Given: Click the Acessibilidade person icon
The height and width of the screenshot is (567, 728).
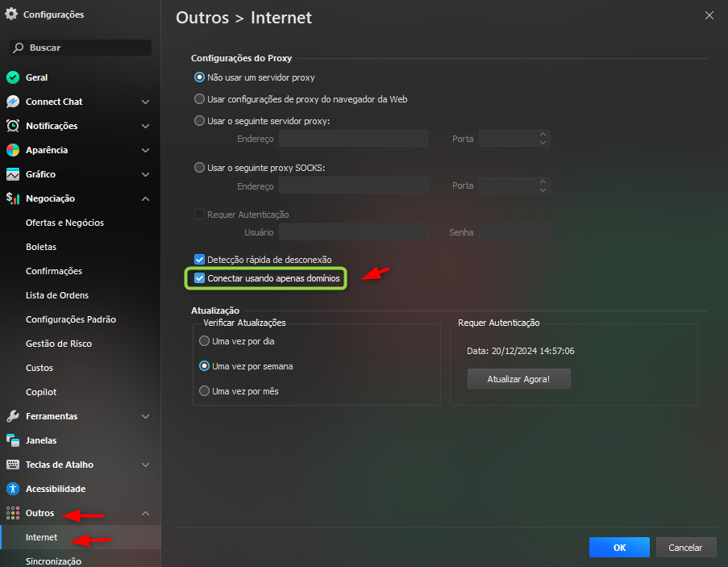Looking at the screenshot, I should click(x=12, y=490).
